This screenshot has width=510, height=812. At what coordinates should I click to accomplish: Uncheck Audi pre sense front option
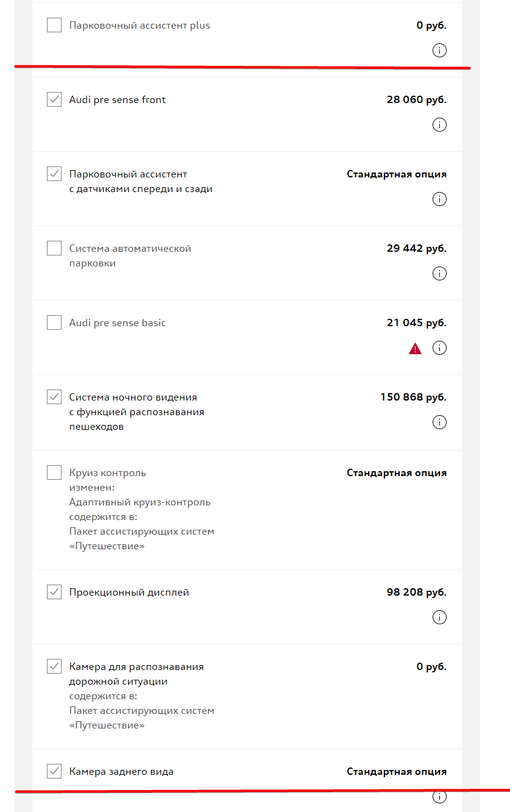[x=54, y=100]
